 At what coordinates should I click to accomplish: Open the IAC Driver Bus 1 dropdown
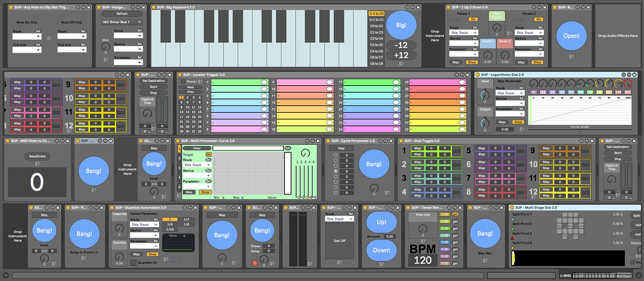(122, 22)
